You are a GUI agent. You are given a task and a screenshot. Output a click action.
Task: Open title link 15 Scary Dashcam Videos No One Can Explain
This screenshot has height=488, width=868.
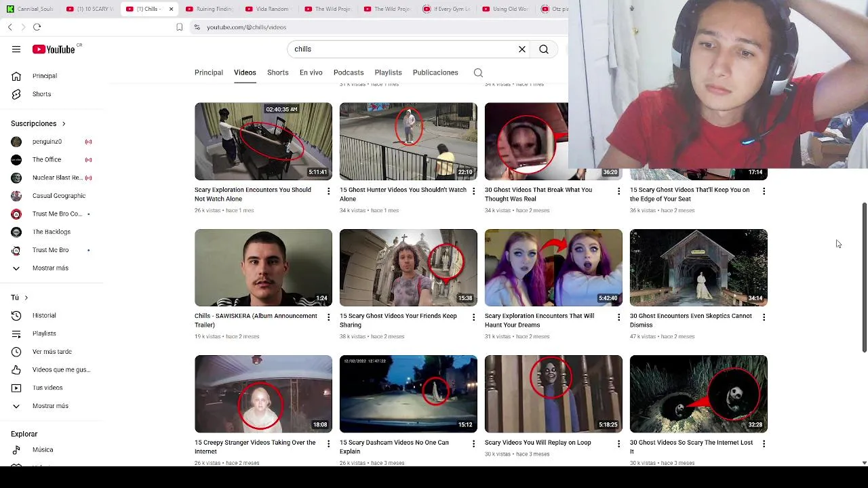[394, 447]
